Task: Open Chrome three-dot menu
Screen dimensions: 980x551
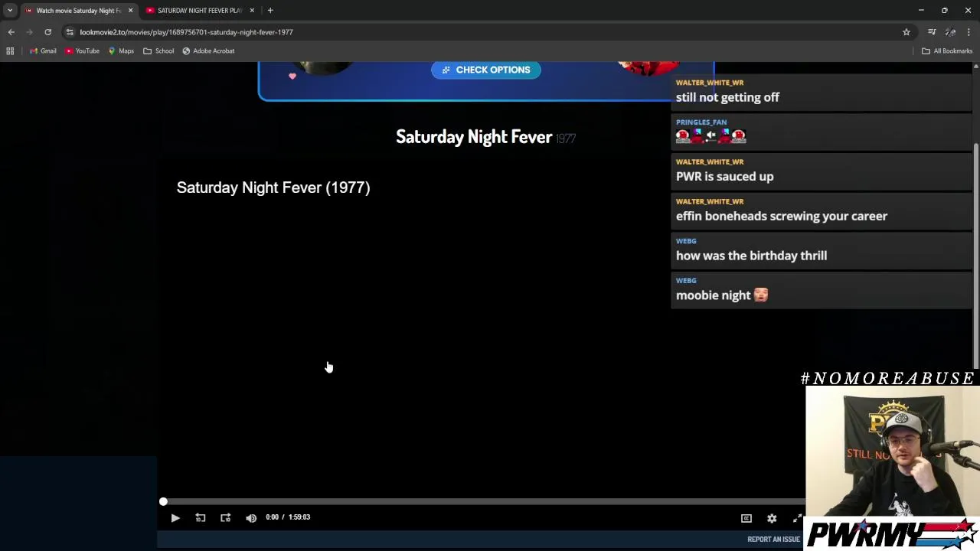Action: (969, 32)
